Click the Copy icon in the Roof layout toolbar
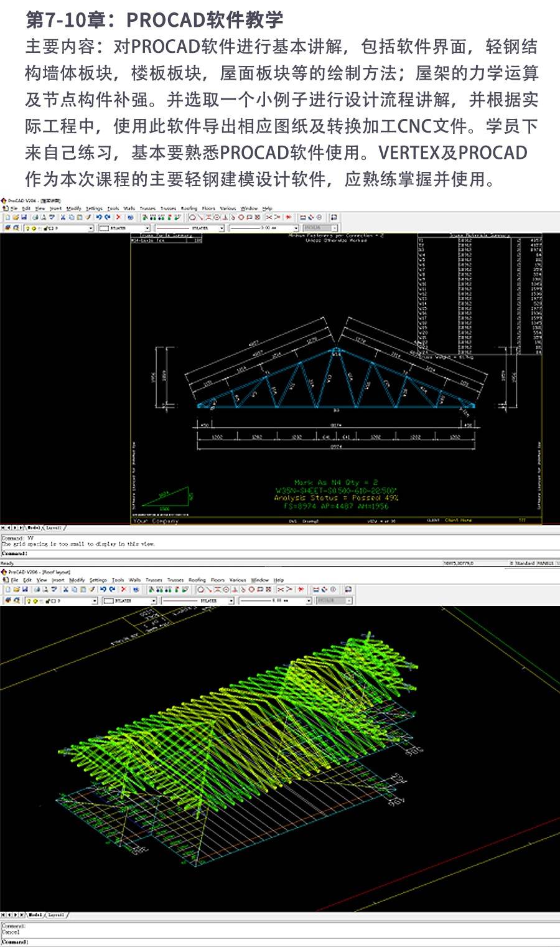This screenshot has width=560, height=947. coord(74,589)
